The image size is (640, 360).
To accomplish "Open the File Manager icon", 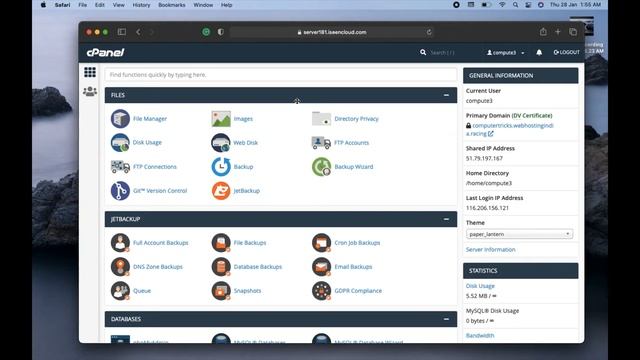I will point(120,119).
